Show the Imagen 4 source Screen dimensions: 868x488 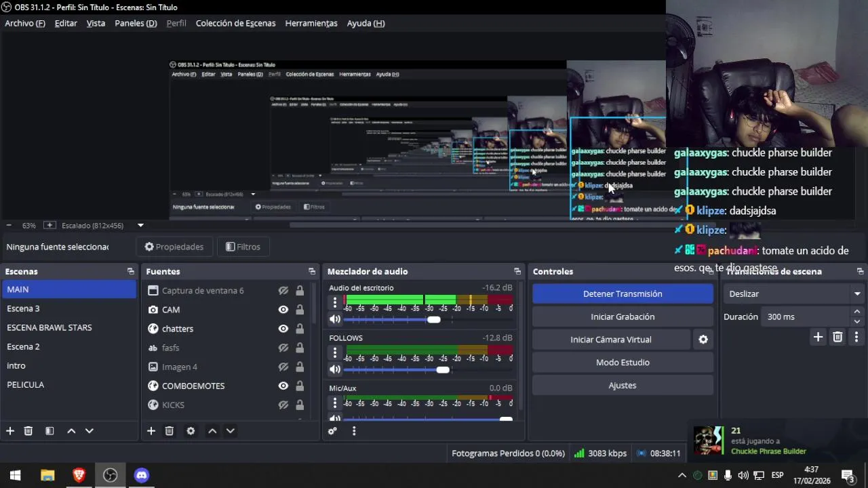coord(283,367)
